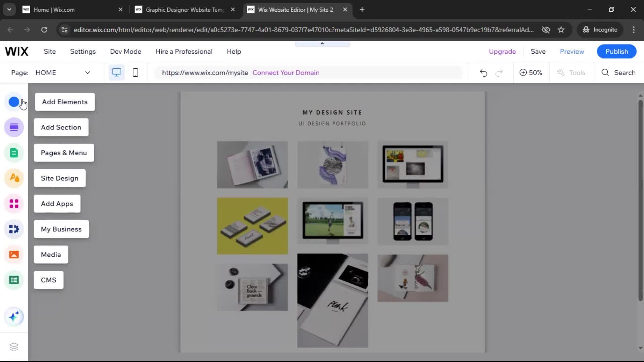Open the Help menu
644x362 pixels.
coord(234,51)
